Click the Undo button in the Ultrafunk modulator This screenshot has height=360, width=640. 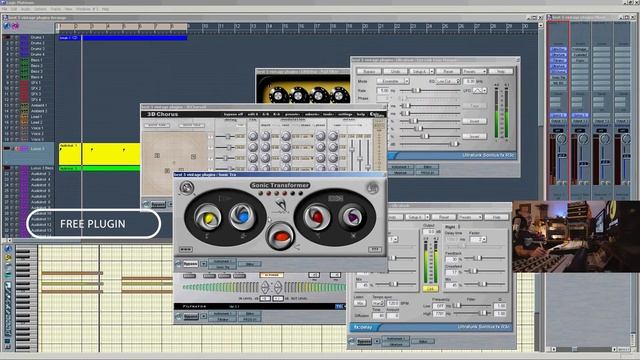(x=395, y=71)
